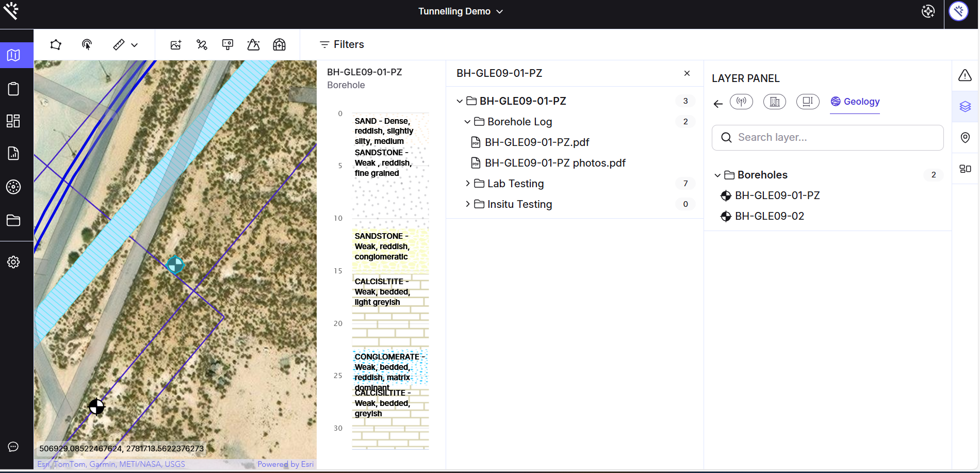Open the map view in sidebar
Image resolution: width=980 pixels, height=473 pixels.
14,55
